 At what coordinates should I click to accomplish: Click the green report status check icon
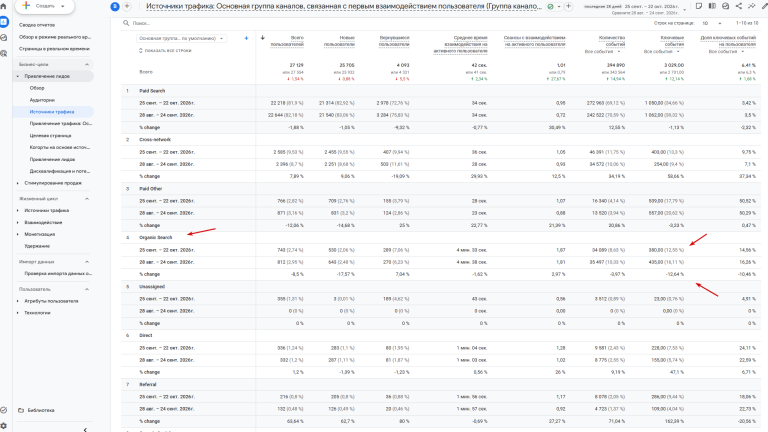[551, 7]
